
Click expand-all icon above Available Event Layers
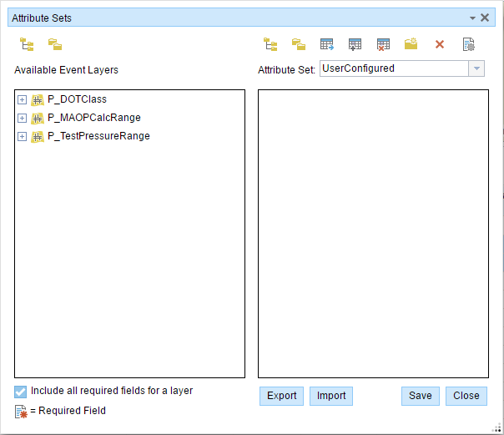[27, 44]
